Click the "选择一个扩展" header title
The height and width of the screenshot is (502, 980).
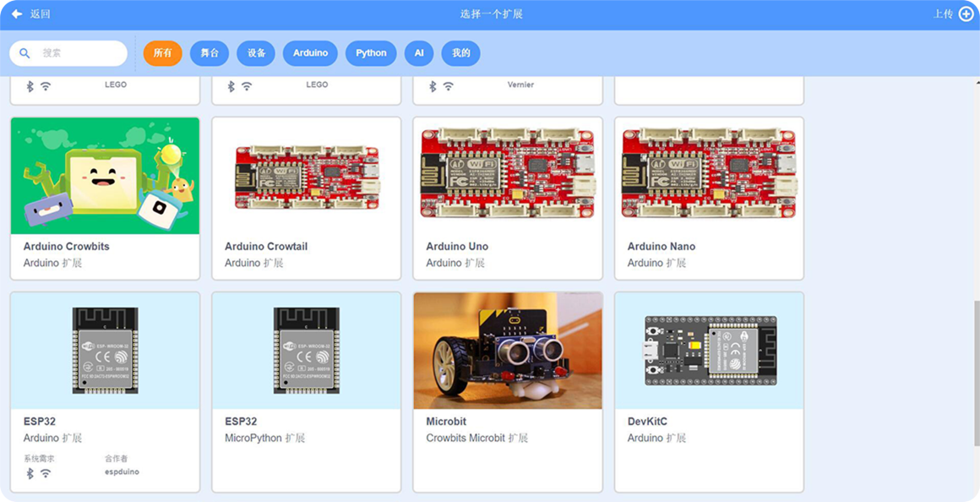click(x=491, y=14)
